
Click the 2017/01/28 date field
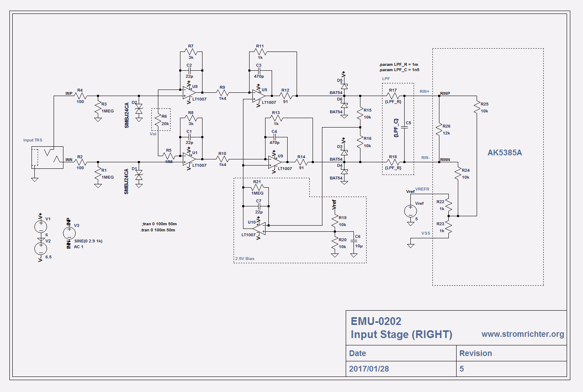369,369
